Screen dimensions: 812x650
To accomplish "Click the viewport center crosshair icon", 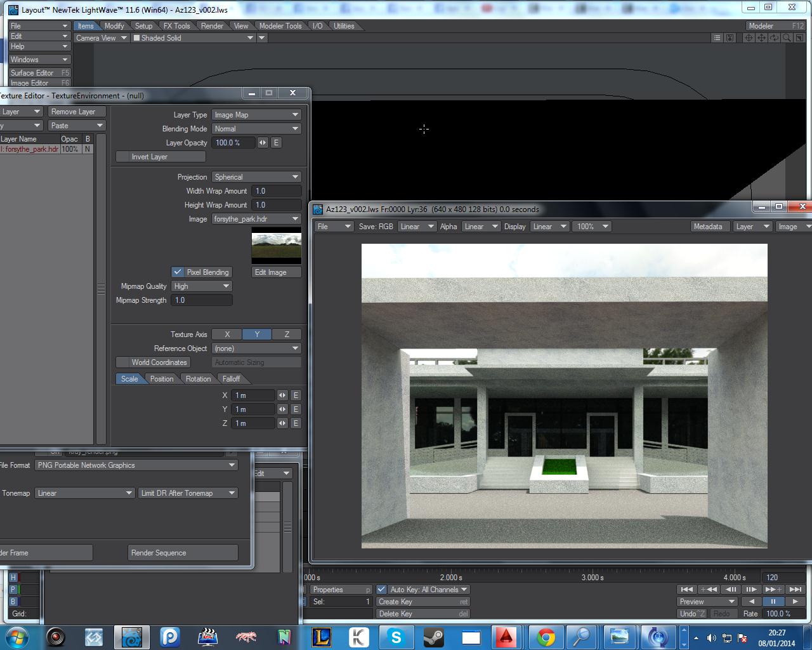I will (749, 38).
